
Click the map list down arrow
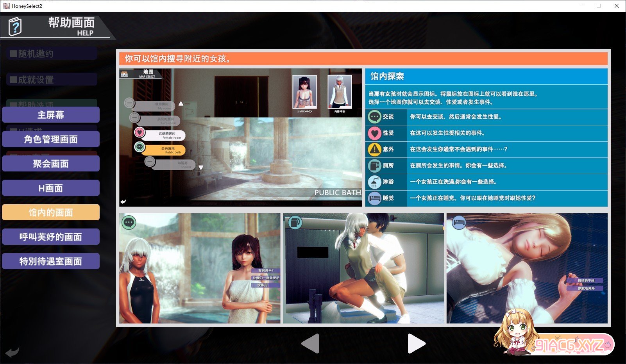pyautogui.click(x=201, y=167)
